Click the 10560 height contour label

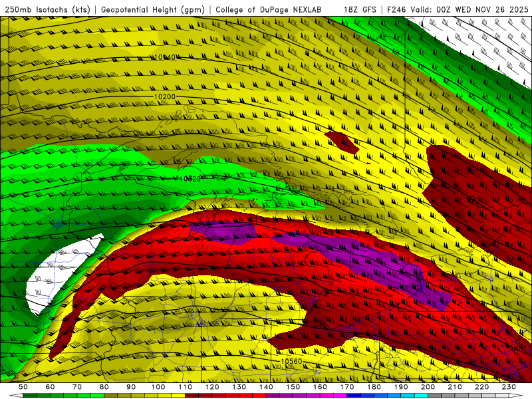pos(291,362)
